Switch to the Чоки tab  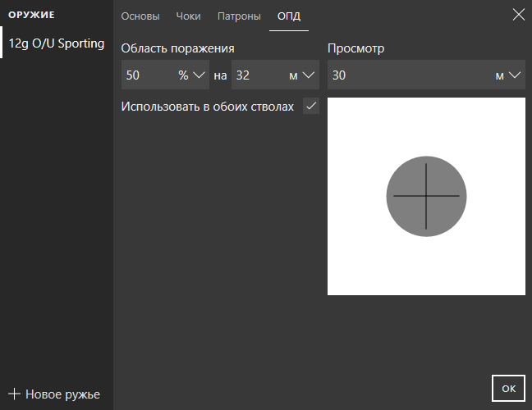[188, 16]
